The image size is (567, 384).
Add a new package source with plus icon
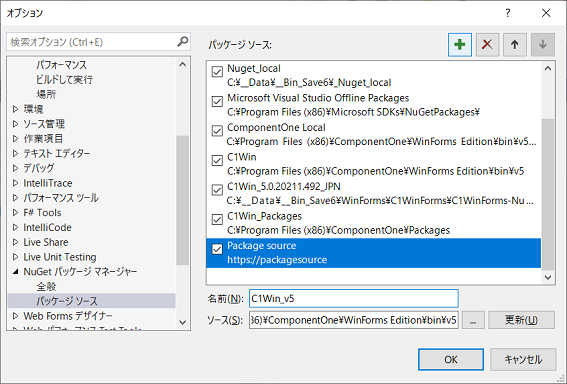click(x=460, y=44)
